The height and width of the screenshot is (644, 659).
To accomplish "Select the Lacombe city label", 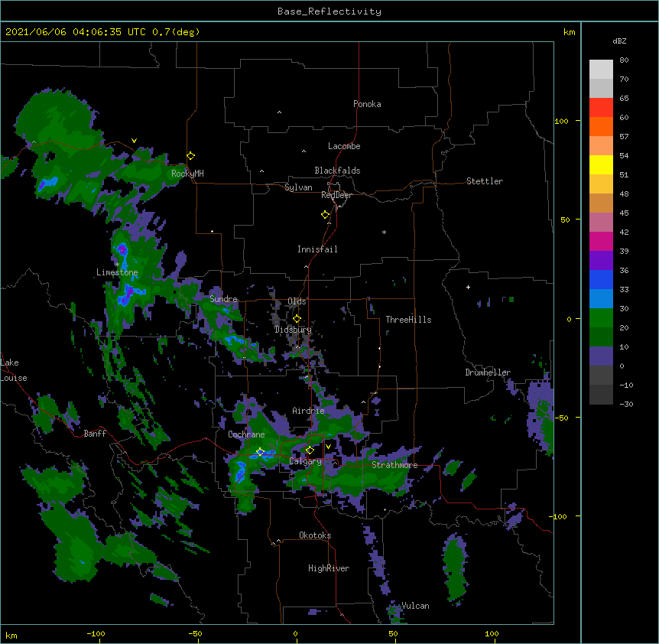I will (x=344, y=146).
